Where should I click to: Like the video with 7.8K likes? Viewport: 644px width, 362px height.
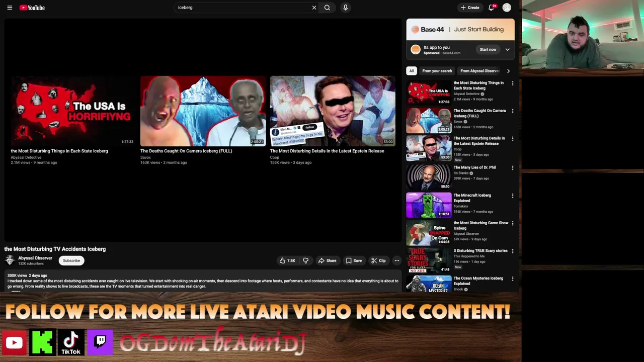tap(287, 260)
